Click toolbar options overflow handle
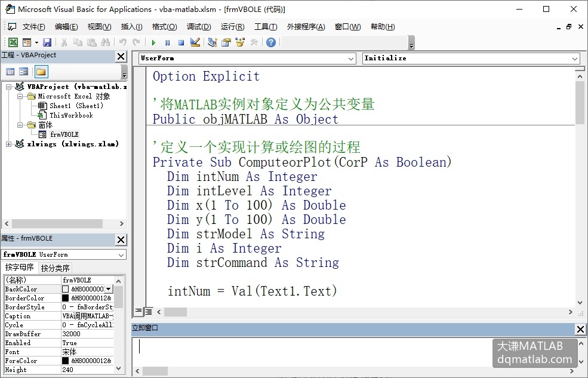The image size is (588, 378). 411,43
